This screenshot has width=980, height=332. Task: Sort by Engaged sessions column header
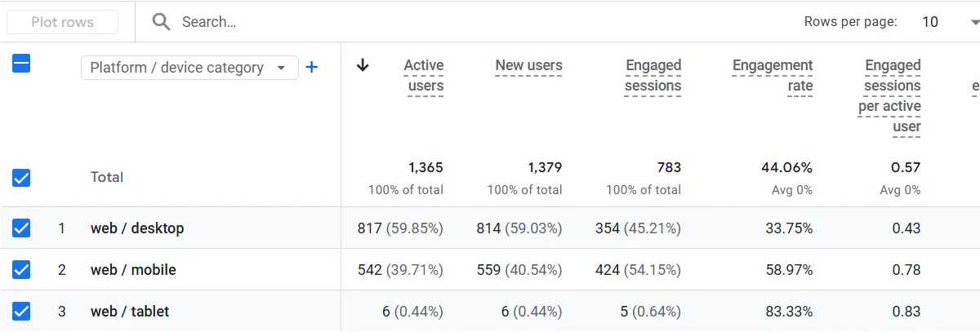(653, 75)
